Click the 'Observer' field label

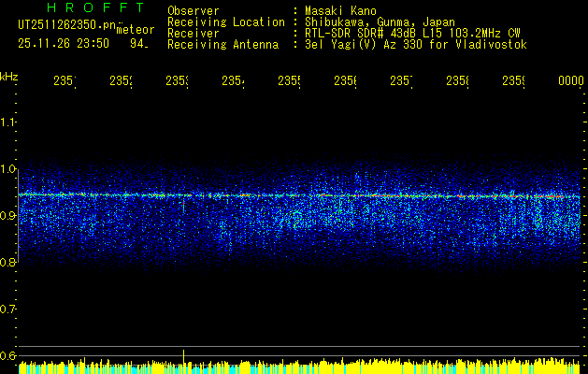(194, 10)
